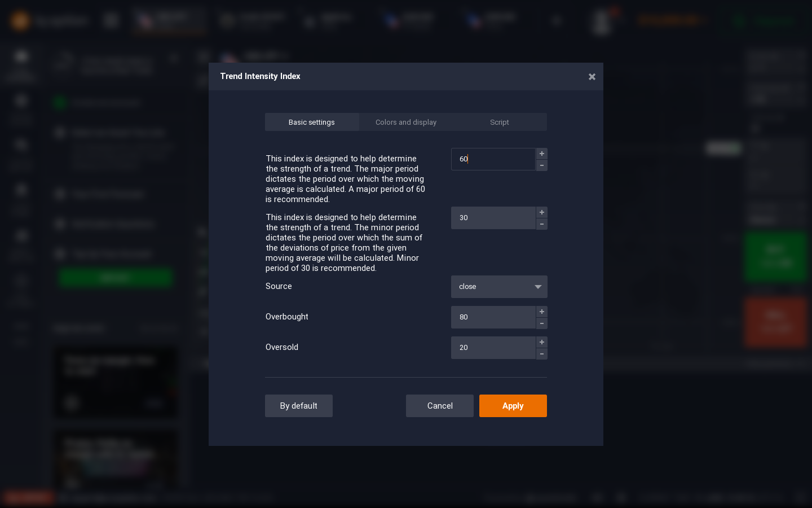Click the major period input field
The image size is (812, 508).
[x=493, y=159]
